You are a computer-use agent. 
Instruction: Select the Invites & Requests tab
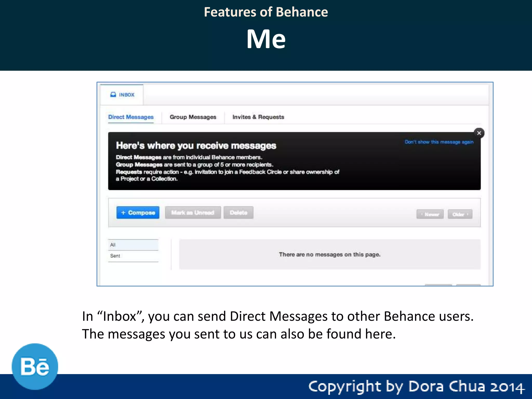258,117
